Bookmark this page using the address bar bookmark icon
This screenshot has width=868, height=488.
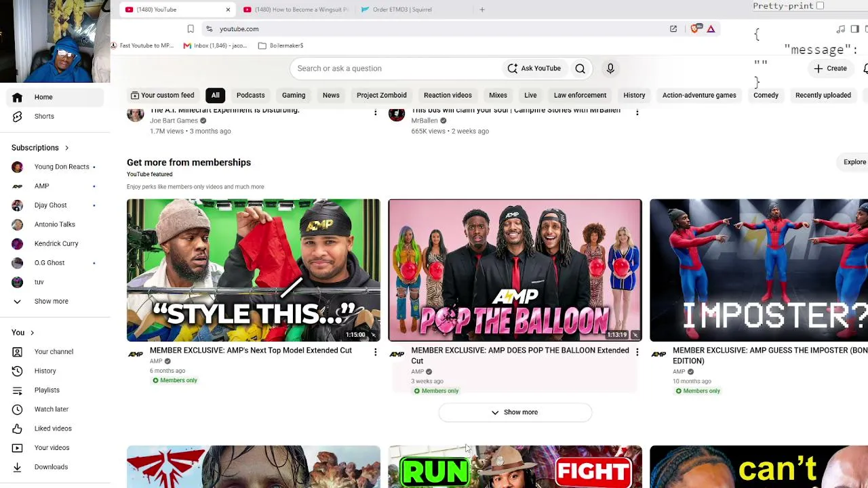pyautogui.click(x=191, y=29)
